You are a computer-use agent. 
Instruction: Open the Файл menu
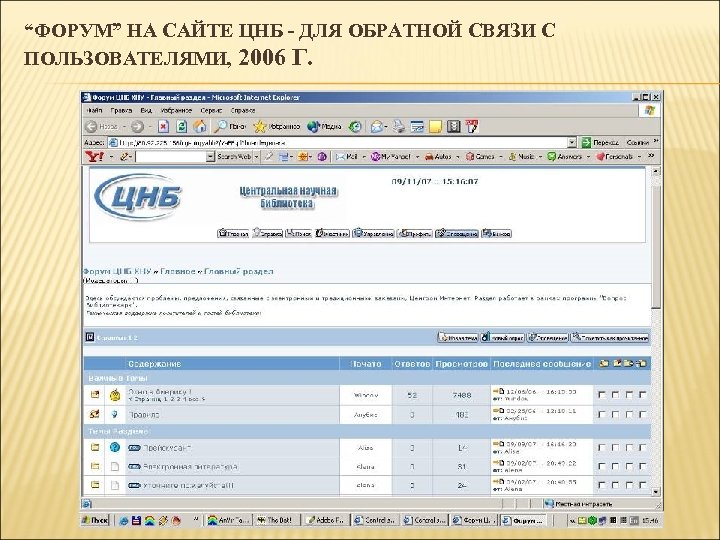(x=95, y=111)
